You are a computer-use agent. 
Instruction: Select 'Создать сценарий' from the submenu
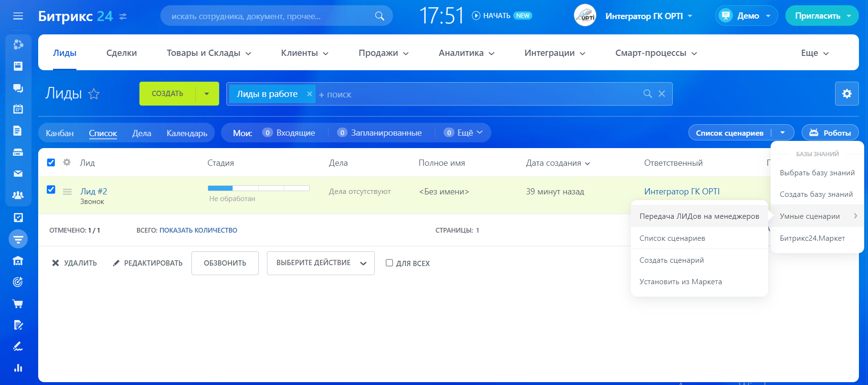671,260
